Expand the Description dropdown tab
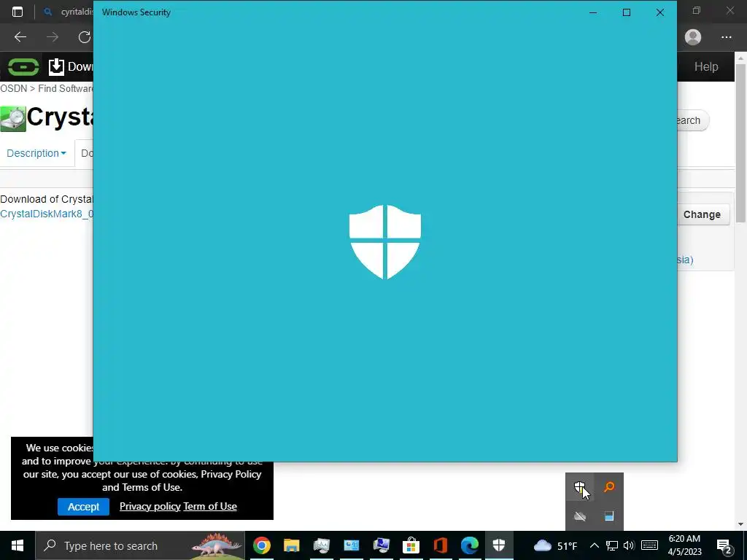The height and width of the screenshot is (560, 747). [x=36, y=153]
